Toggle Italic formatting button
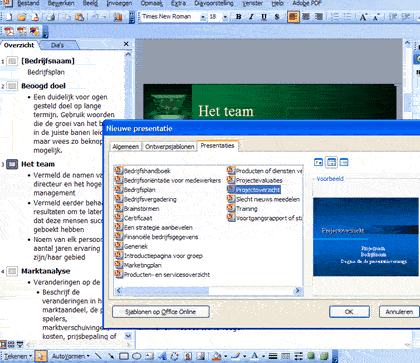 (x=251, y=17)
